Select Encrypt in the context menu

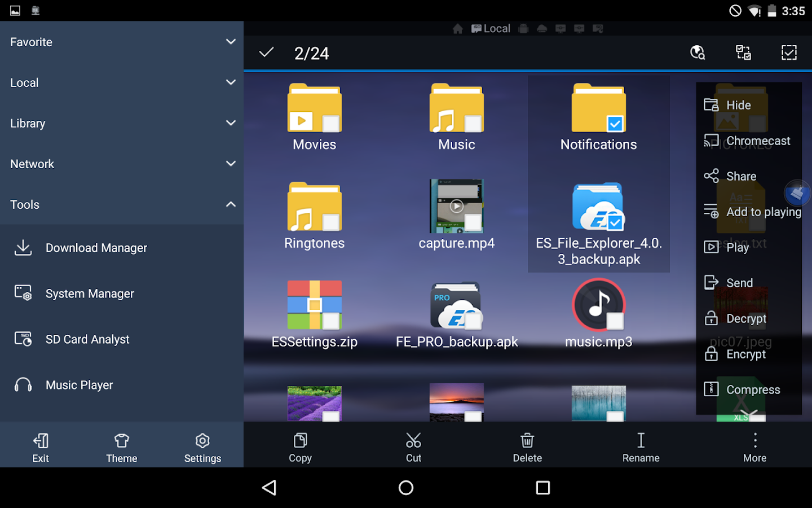point(745,354)
